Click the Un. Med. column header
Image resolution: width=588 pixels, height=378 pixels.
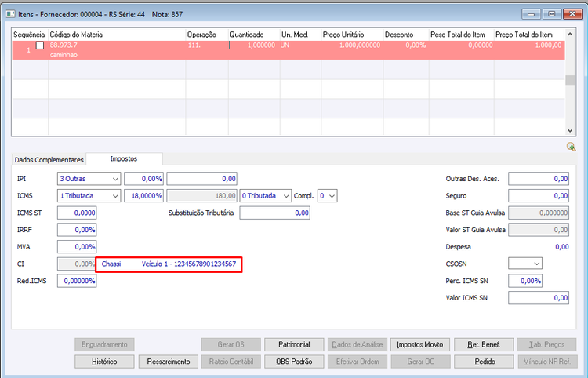coord(300,35)
